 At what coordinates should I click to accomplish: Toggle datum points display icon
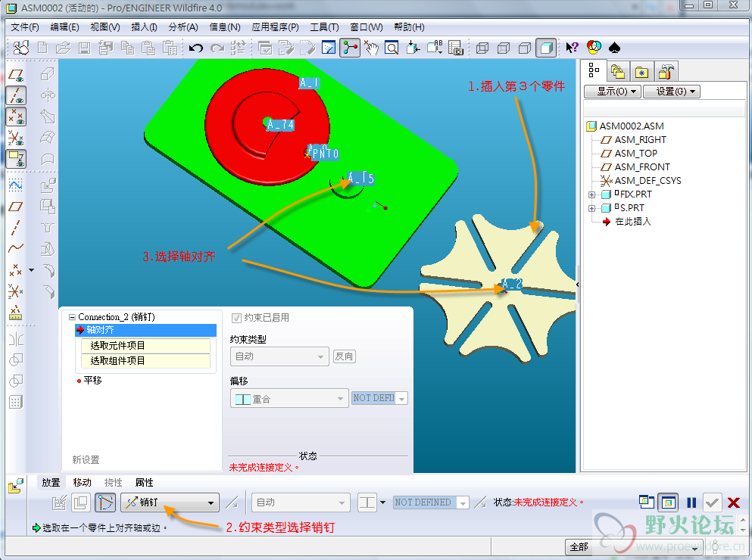(x=16, y=117)
